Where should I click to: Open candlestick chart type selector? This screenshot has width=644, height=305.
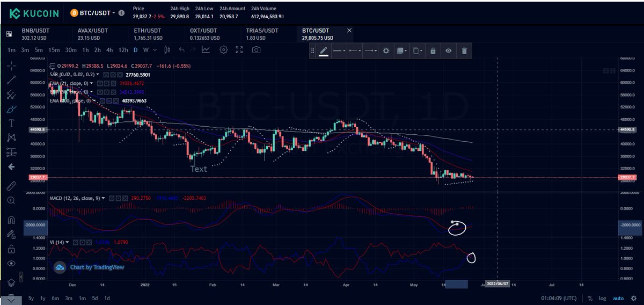click(167, 50)
